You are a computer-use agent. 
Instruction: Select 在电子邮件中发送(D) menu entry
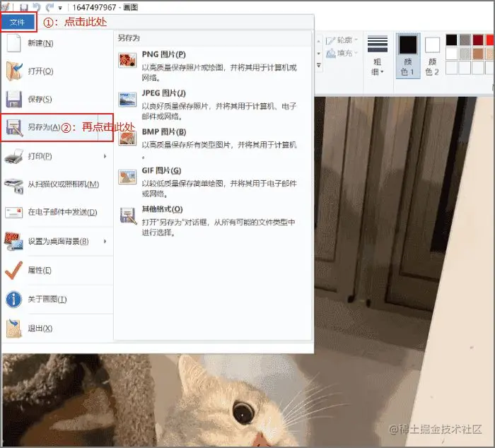coord(57,212)
